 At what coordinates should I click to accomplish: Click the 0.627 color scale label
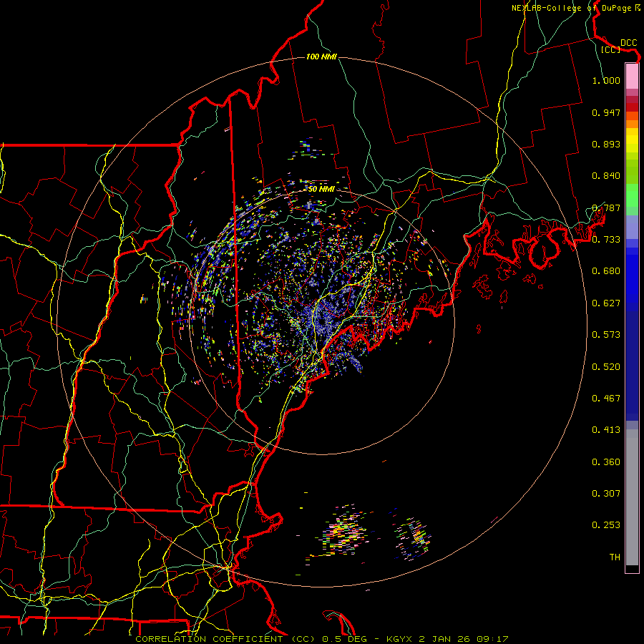(606, 303)
